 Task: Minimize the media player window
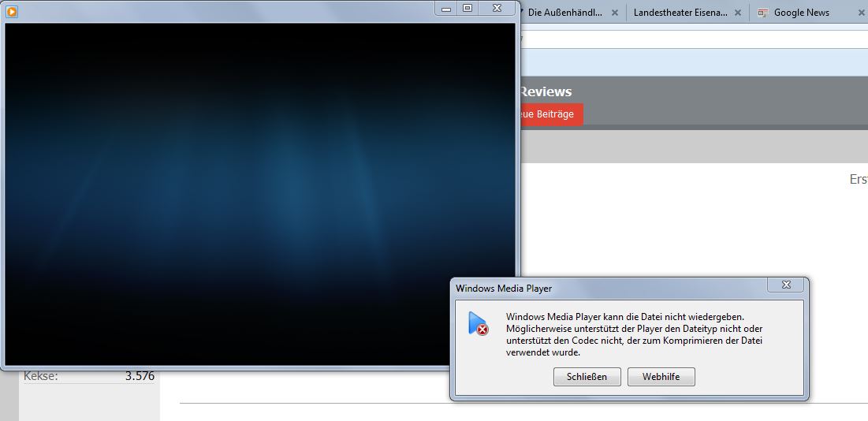click(x=446, y=9)
